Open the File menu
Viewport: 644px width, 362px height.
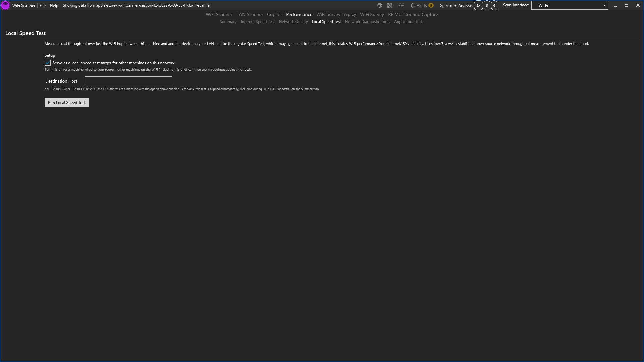pyautogui.click(x=43, y=5)
